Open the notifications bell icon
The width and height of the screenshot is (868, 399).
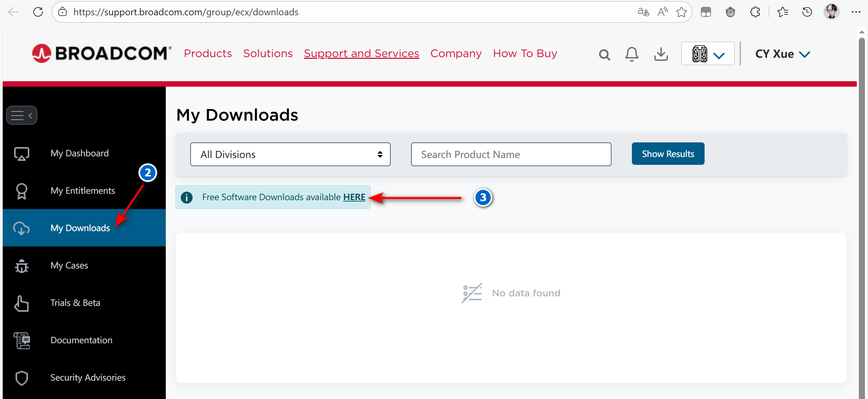[632, 54]
